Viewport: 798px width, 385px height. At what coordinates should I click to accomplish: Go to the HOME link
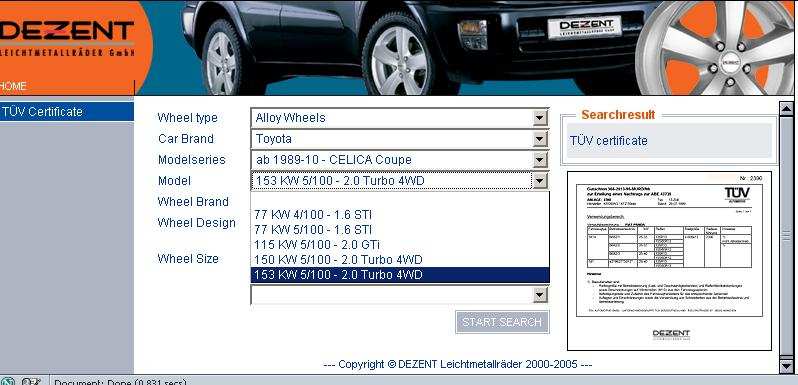(x=13, y=86)
